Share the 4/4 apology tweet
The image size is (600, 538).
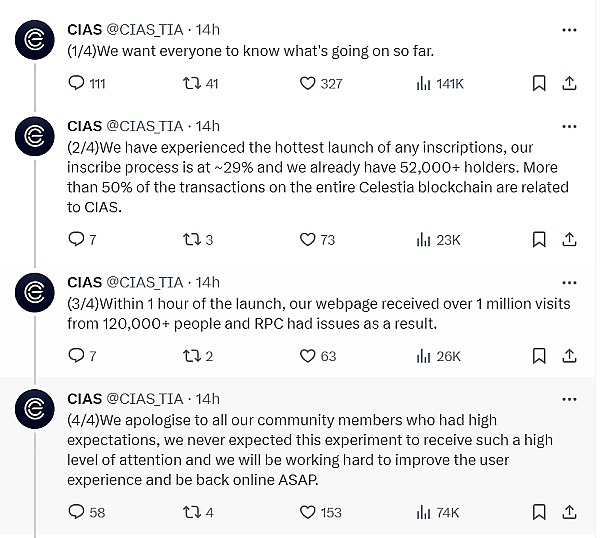[x=569, y=512]
